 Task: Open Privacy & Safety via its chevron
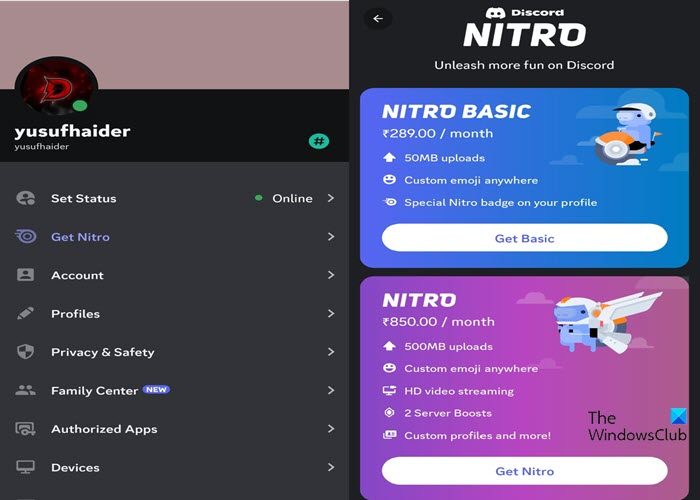coord(331,352)
